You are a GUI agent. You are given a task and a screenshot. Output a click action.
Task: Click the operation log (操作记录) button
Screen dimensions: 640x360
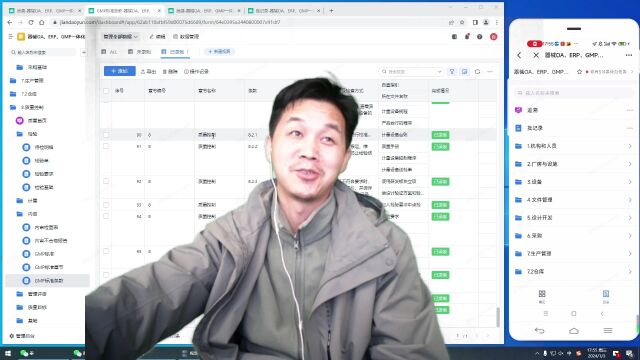point(196,71)
